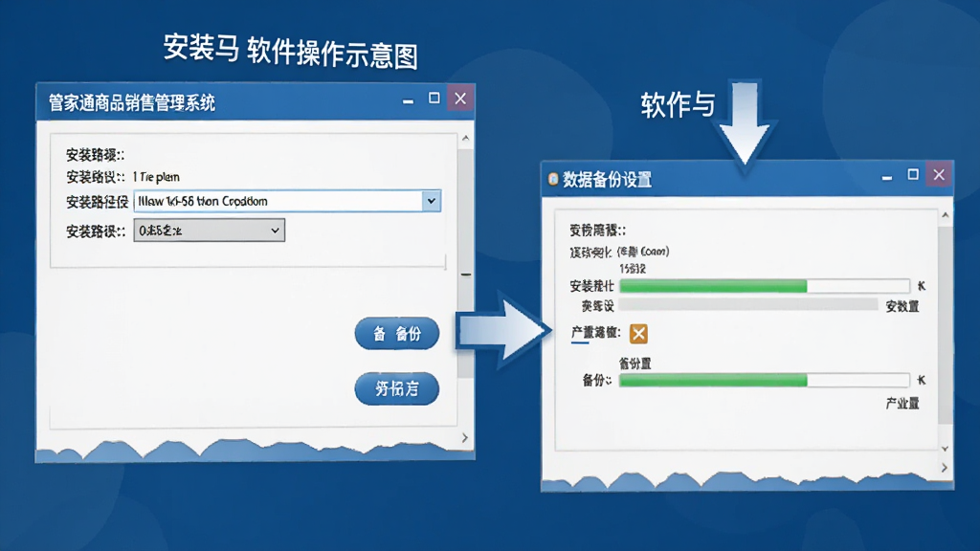980x551 pixels.
Task: Click the orange X icon in 数据备份设置
Action: (x=638, y=334)
